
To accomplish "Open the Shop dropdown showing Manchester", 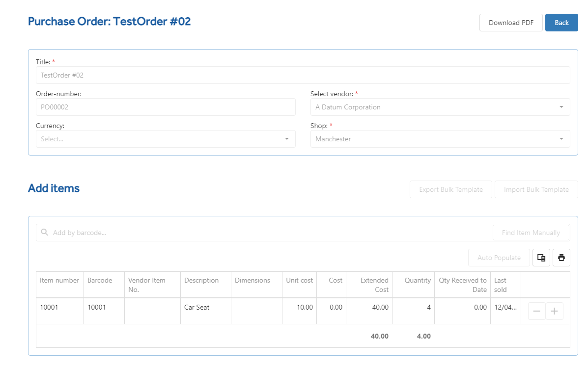I will [440, 139].
